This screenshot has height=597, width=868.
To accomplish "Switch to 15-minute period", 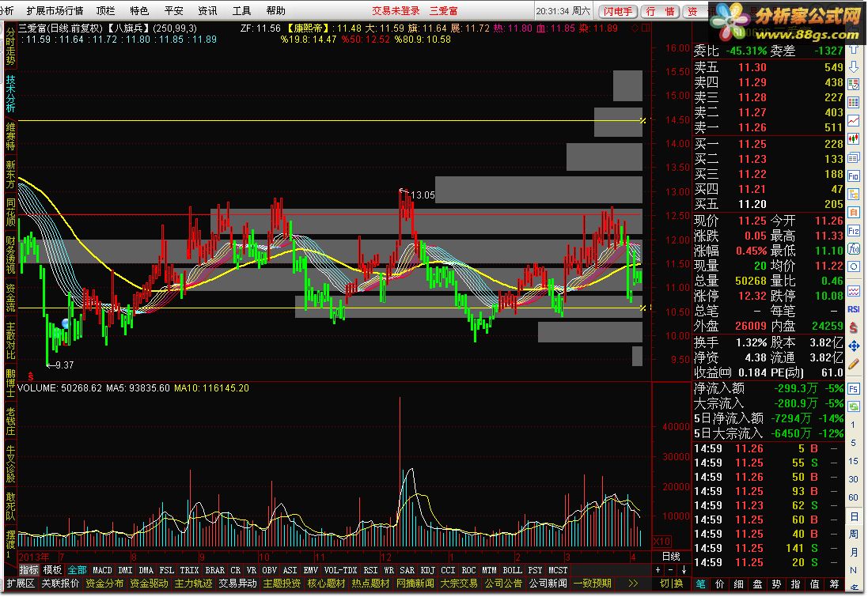I will (x=853, y=462).
